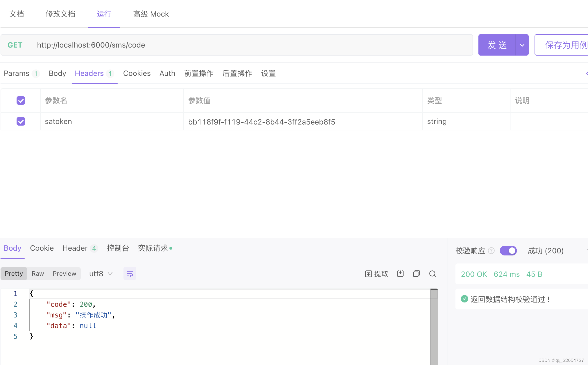Copy the response body
The width and height of the screenshot is (588, 365).
pos(416,274)
